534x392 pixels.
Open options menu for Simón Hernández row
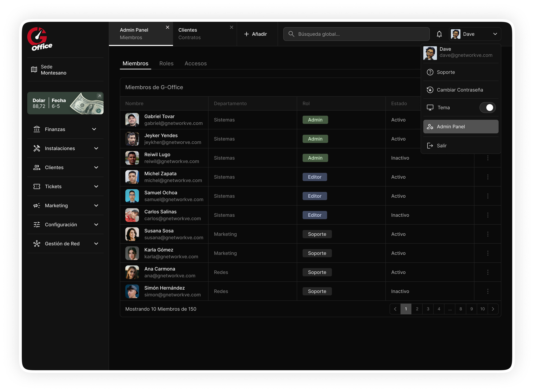[x=488, y=291]
